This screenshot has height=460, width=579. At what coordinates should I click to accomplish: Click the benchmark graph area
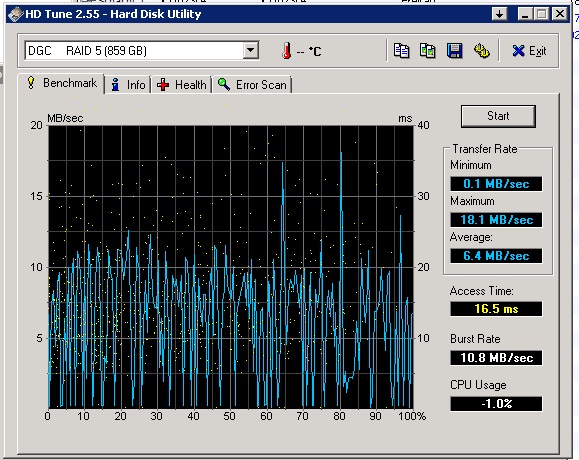pos(231,267)
